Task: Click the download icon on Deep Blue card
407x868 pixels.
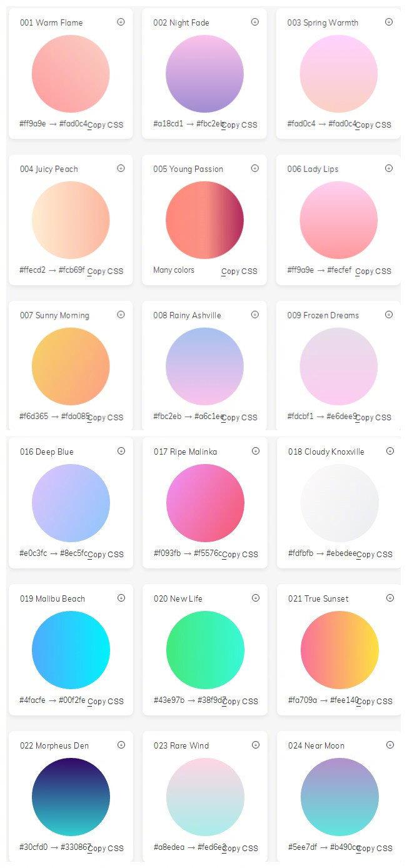Action: (x=121, y=451)
